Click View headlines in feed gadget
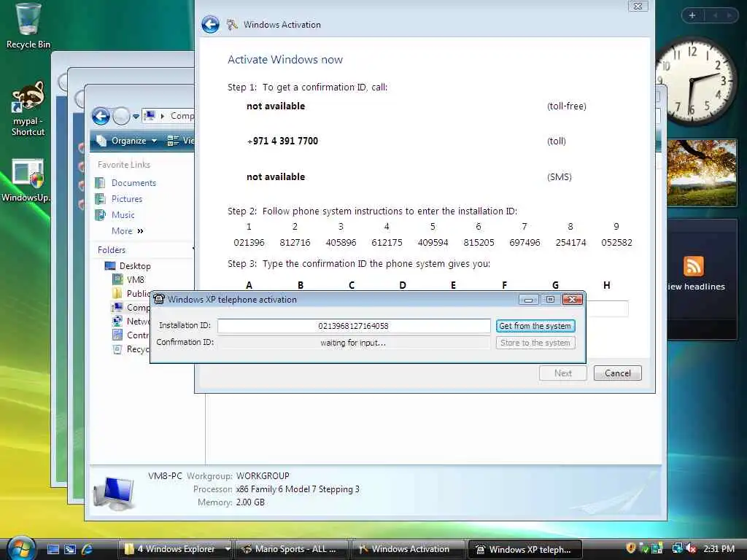This screenshot has width=747, height=560. [x=696, y=287]
